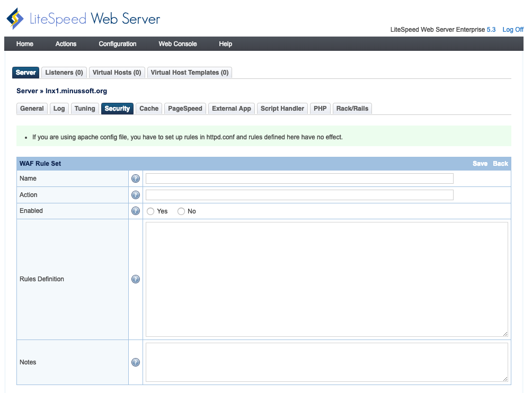The width and height of the screenshot is (532, 393).
Task: Open the Security sub-tab
Action: (x=117, y=109)
